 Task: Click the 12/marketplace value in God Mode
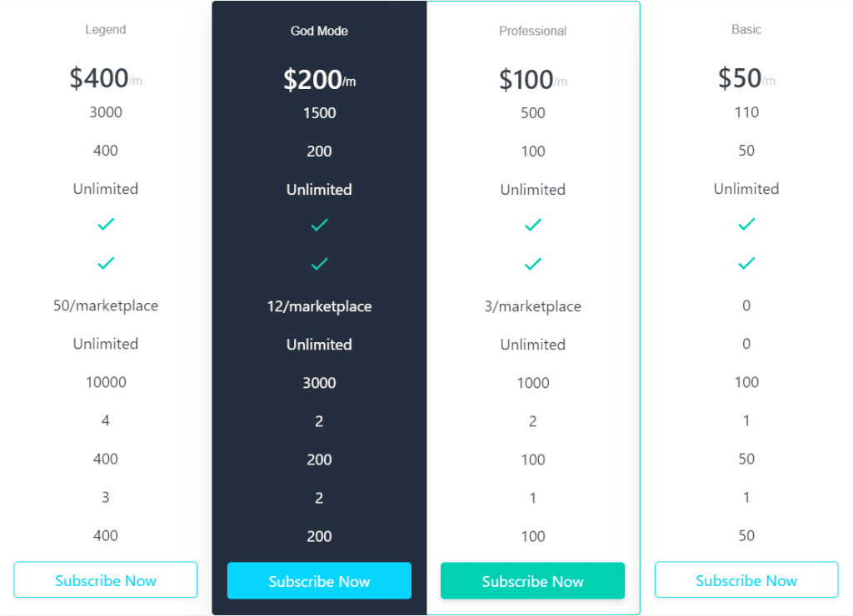tap(319, 306)
